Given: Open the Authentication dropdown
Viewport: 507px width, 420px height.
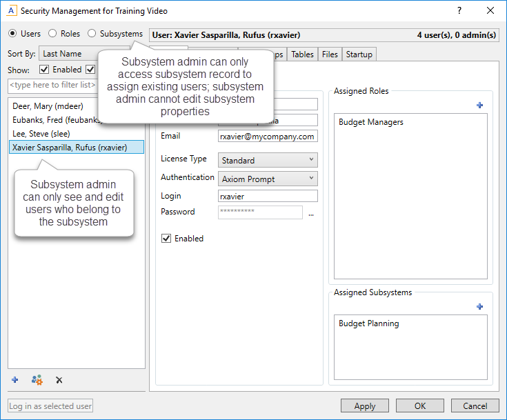Looking at the screenshot, I should point(268,179).
